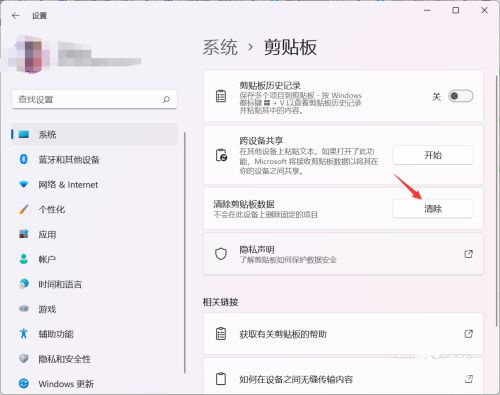This screenshot has height=395, width=500.
Task: Select the 蓝牙和其他设备 Bluetooth icon
Action: click(24, 159)
